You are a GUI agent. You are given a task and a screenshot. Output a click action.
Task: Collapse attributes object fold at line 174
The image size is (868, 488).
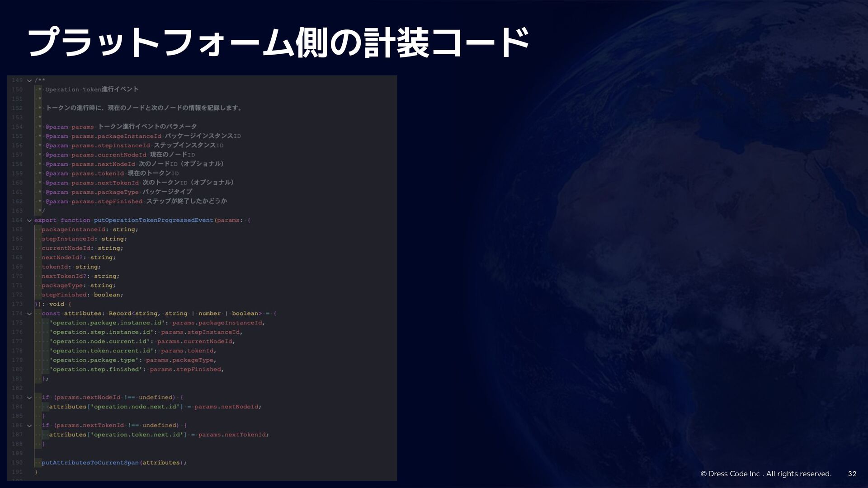tap(29, 314)
